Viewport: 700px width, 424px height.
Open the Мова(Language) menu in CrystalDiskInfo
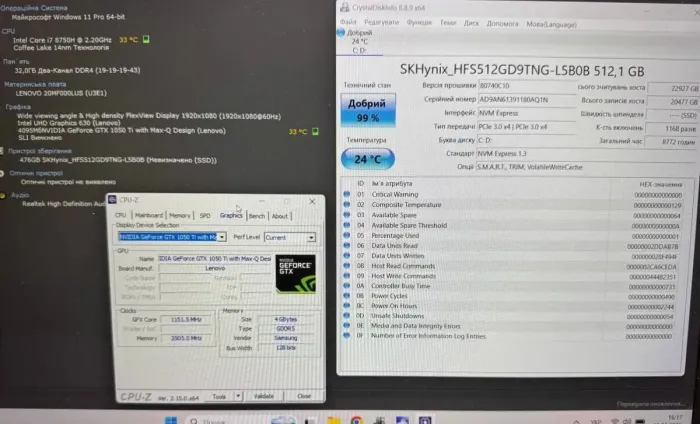tap(551, 25)
